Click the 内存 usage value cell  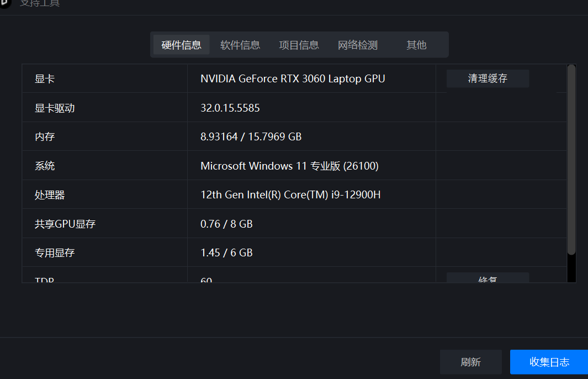click(251, 136)
